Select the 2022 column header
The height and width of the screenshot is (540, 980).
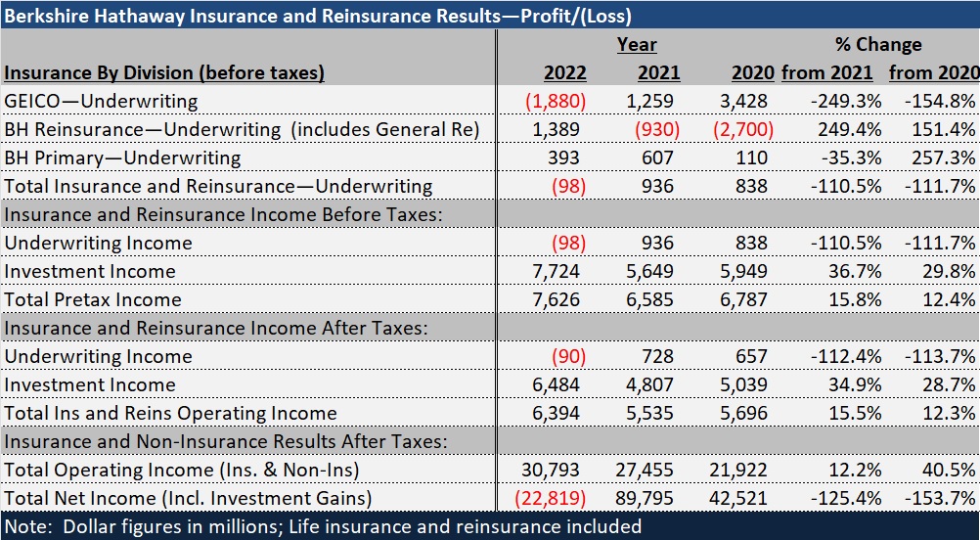pyautogui.click(x=565, y=73)
